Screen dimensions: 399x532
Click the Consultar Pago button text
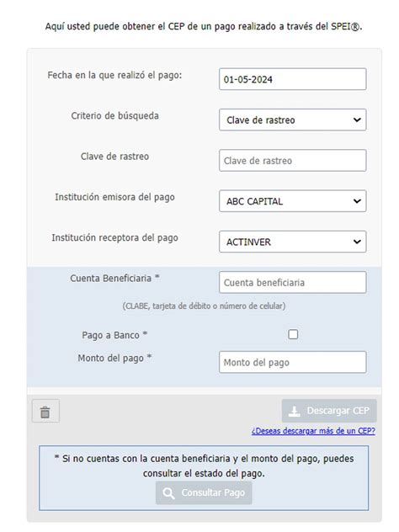pos(213,492)
